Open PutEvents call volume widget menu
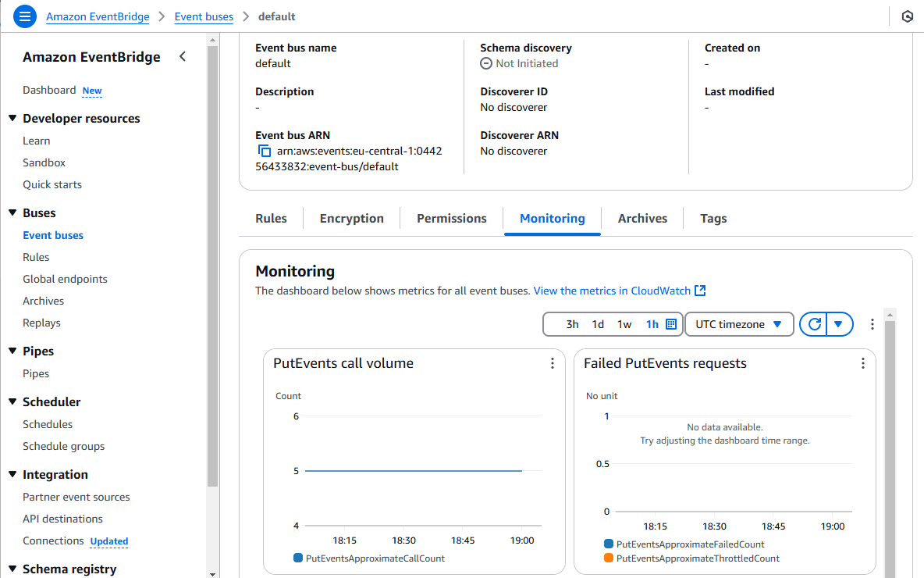 click(x=553, y=363)
